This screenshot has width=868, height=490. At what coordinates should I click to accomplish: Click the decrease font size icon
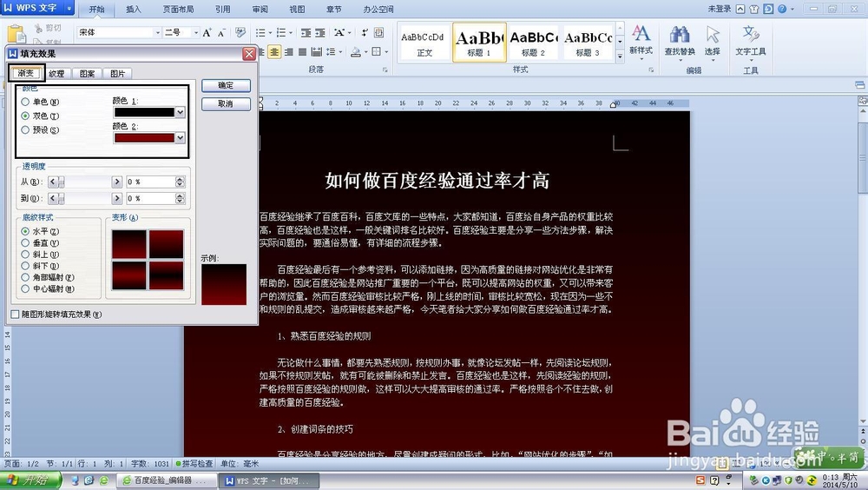220,33
